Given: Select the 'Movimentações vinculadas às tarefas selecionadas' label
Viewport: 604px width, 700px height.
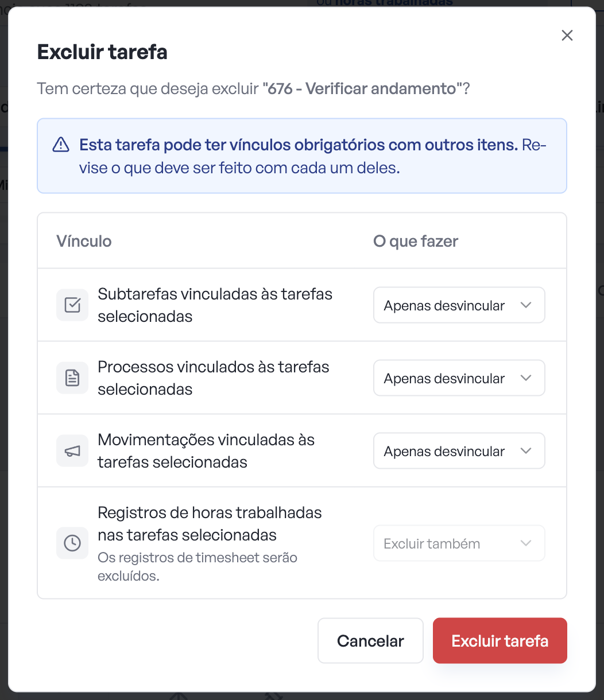Looking at the screenshot, I should pos(207,451).
